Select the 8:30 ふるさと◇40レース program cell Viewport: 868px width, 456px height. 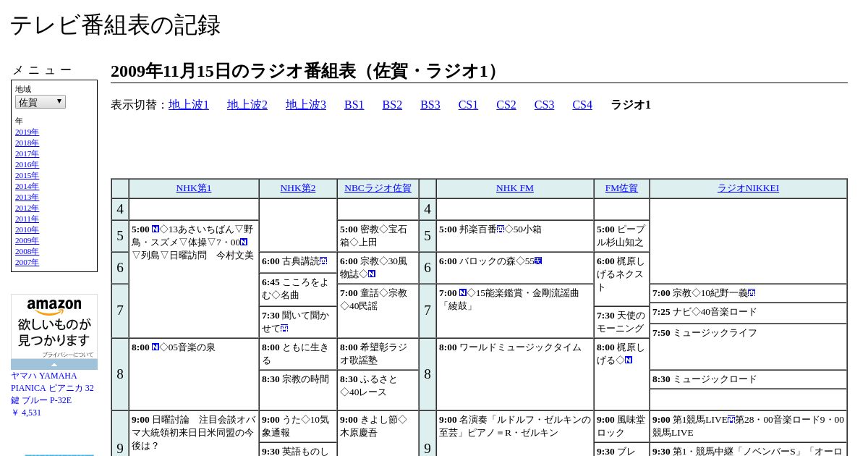tap(378, 390)
